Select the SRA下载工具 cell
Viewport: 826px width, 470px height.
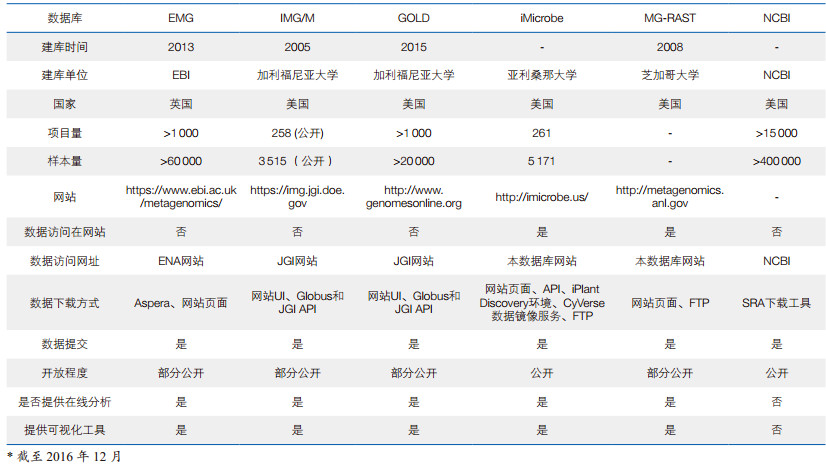(776, 303)
